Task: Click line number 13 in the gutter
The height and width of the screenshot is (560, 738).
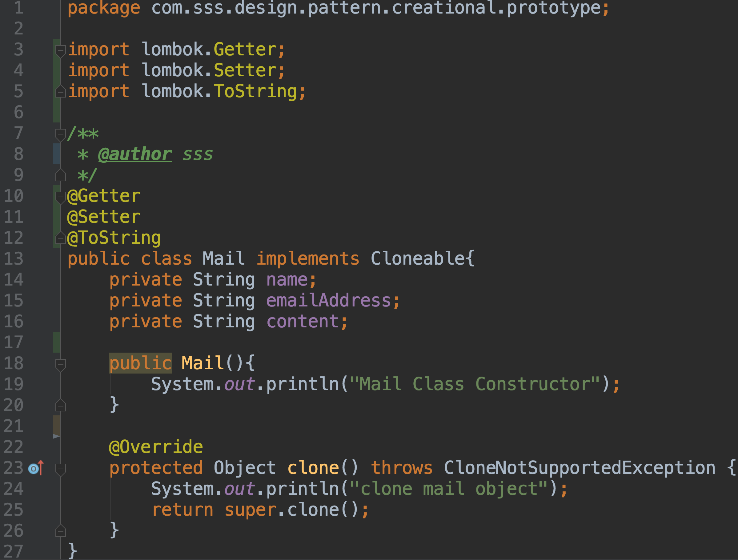Action: point(14,258)
